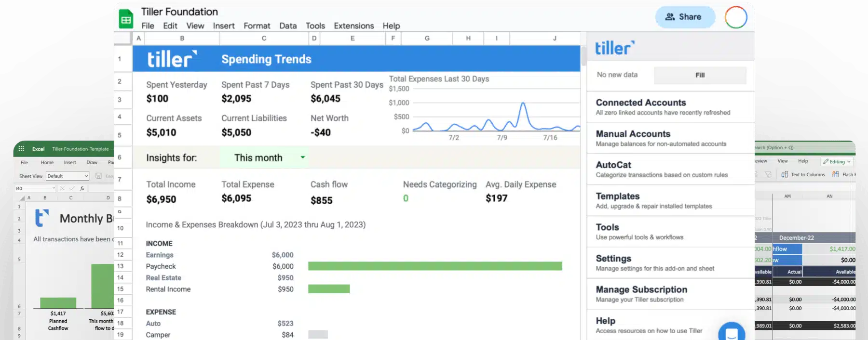
Task: Switch to the Draw tab in Excel
Action: click(92, 162)
